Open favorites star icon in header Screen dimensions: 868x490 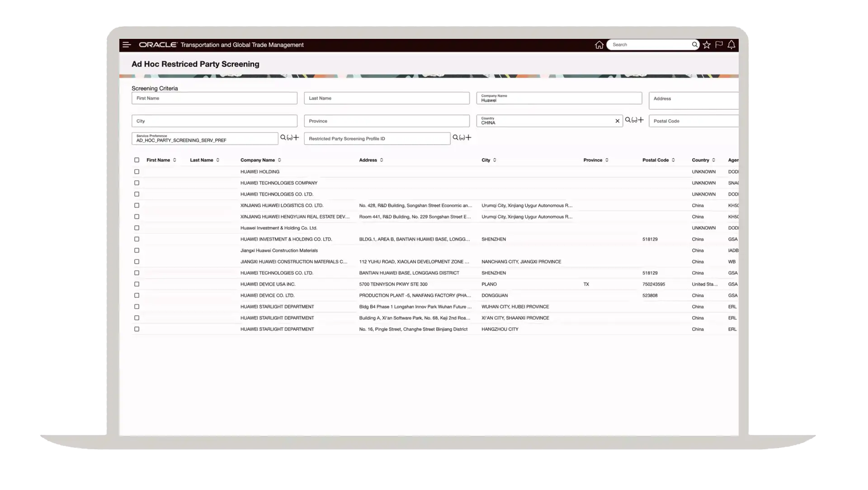(x=707, y=45)
